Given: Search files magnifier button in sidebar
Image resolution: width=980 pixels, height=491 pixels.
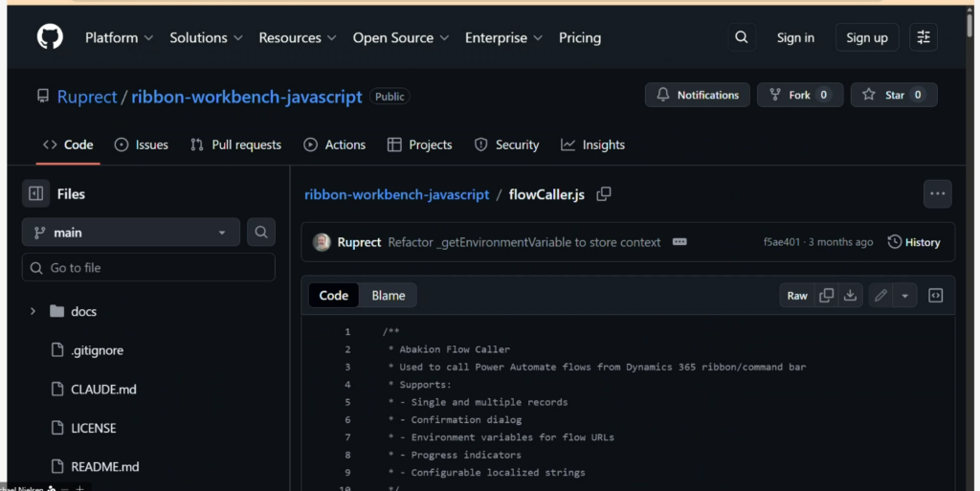Looking at the screenshot, I should (261, 233).
